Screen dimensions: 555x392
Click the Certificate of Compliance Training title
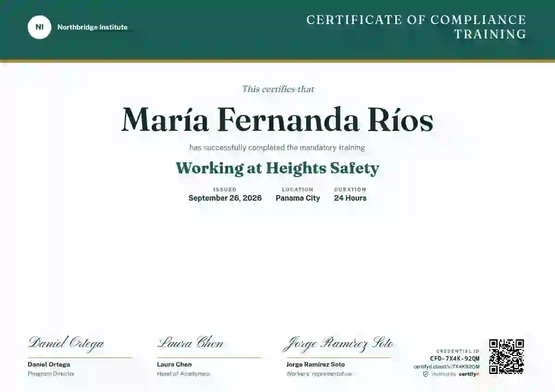pyautogui.click(x=416, y=27)
